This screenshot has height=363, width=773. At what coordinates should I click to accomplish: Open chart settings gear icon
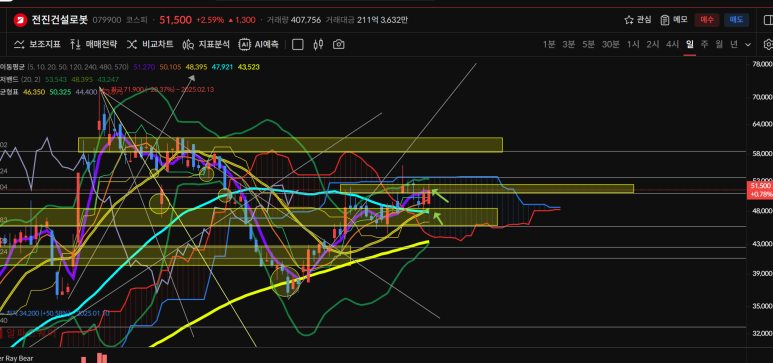pyautogui.click(x=768, y=44)
